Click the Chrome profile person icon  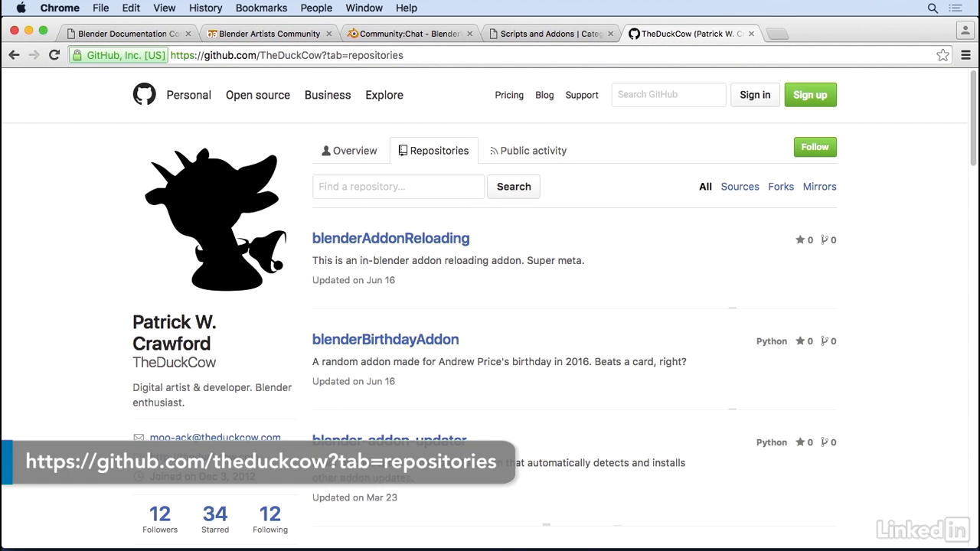click(x=965, y=31)
